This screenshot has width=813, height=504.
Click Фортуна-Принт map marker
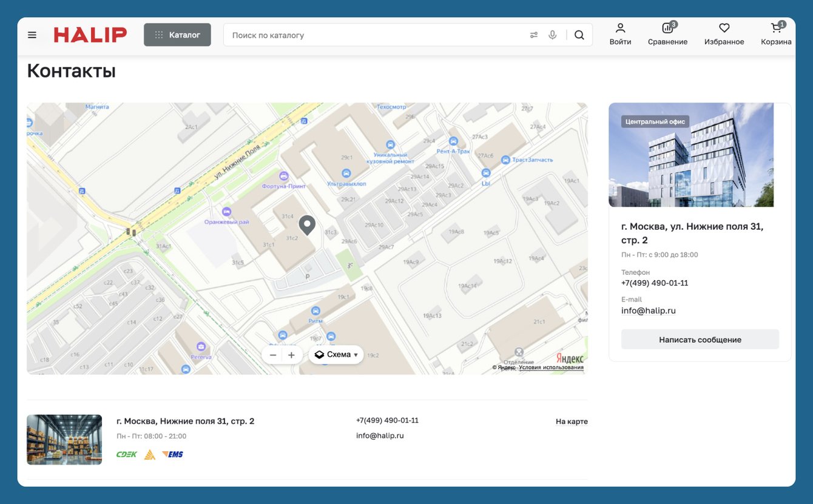283,176
